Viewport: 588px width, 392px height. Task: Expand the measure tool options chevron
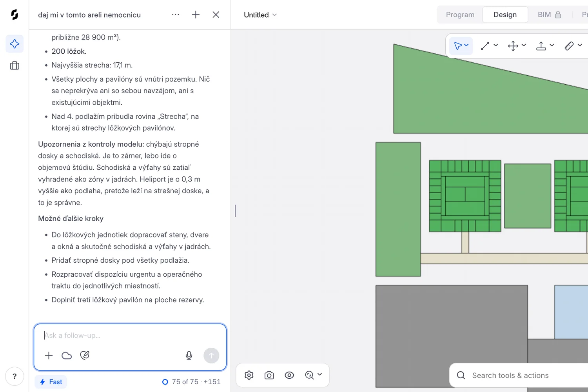pos(580,45)
